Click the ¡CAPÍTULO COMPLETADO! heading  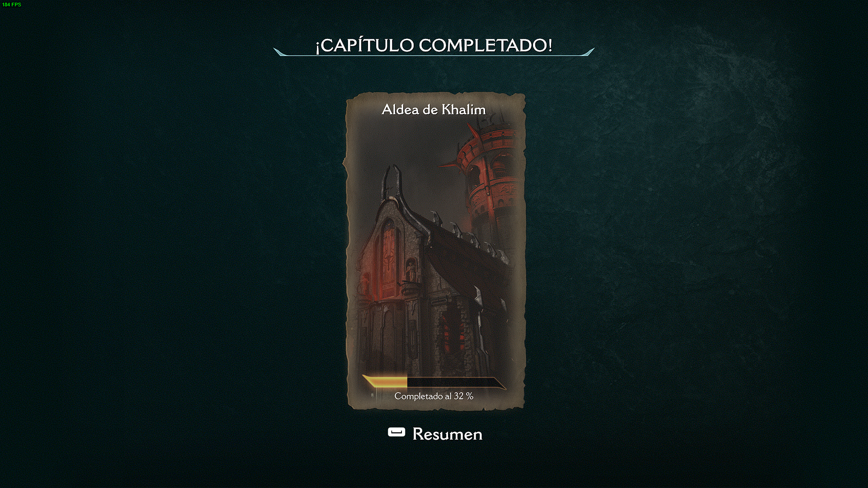coord(434,45)
